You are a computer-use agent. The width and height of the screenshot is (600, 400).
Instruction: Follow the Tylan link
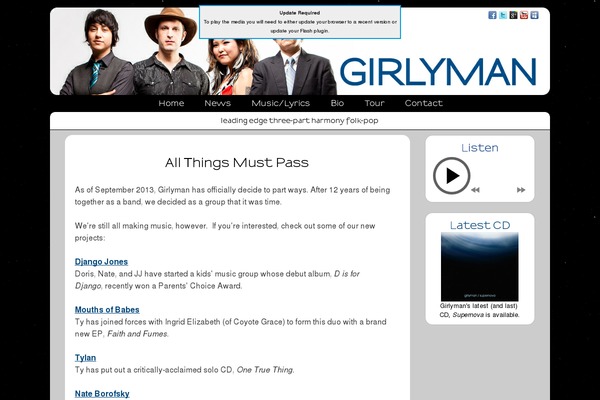pos(85,358)
